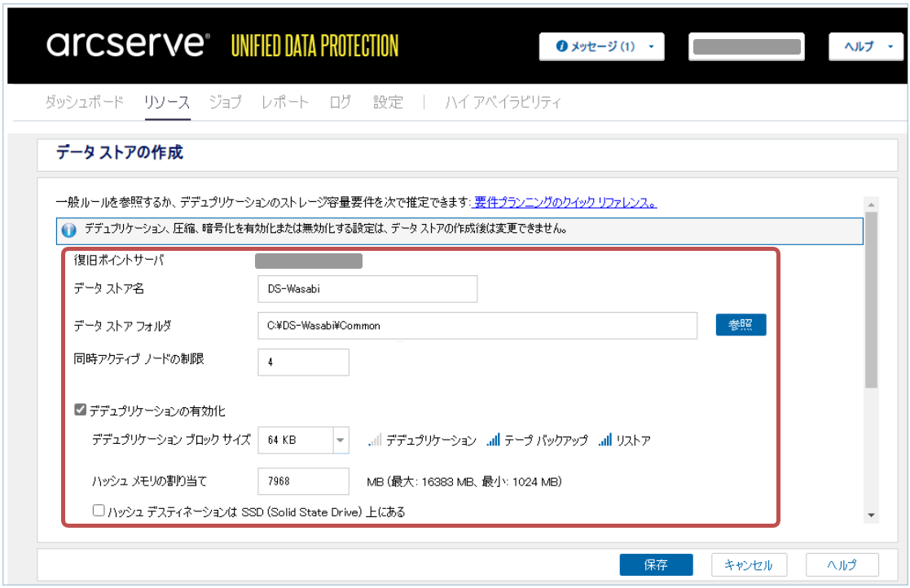Open the レポート tab
Viewport: 910px width, 588px height.
(x=285, y=102)
